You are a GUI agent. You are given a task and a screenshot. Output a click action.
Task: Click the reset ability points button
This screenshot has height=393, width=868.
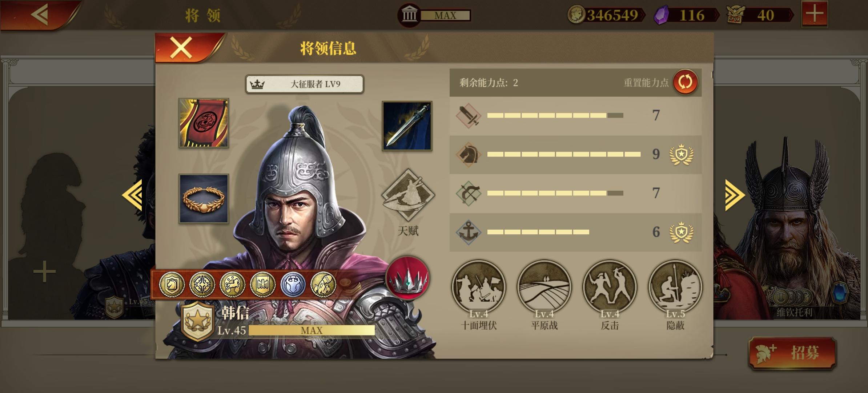coord(685,82)
